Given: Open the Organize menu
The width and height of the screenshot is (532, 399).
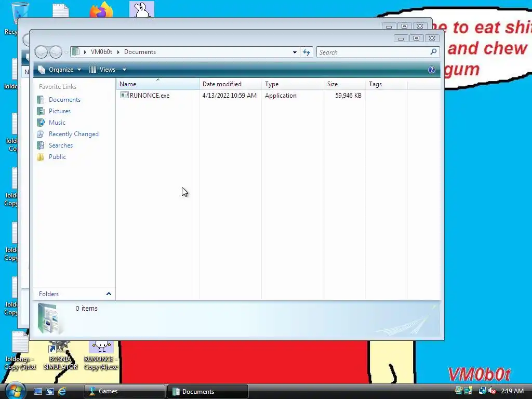Looking at the screenshot, I should (x=60, y=70).
